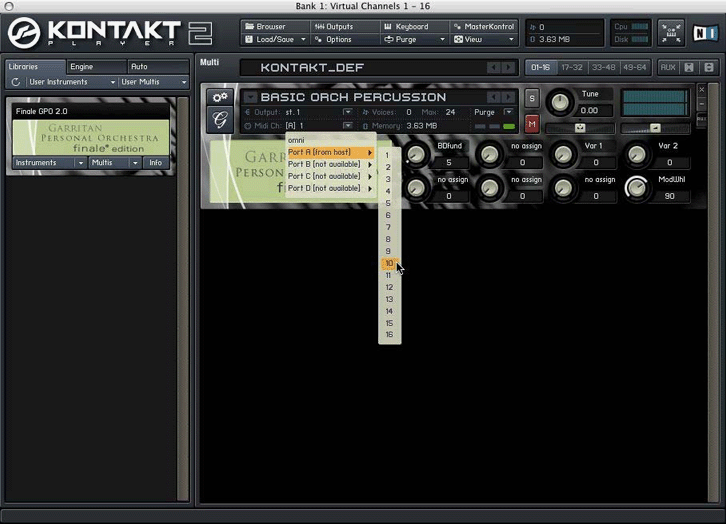726x524 pixels.
Task: Show the Keyboard
Action: pos(414,26)
